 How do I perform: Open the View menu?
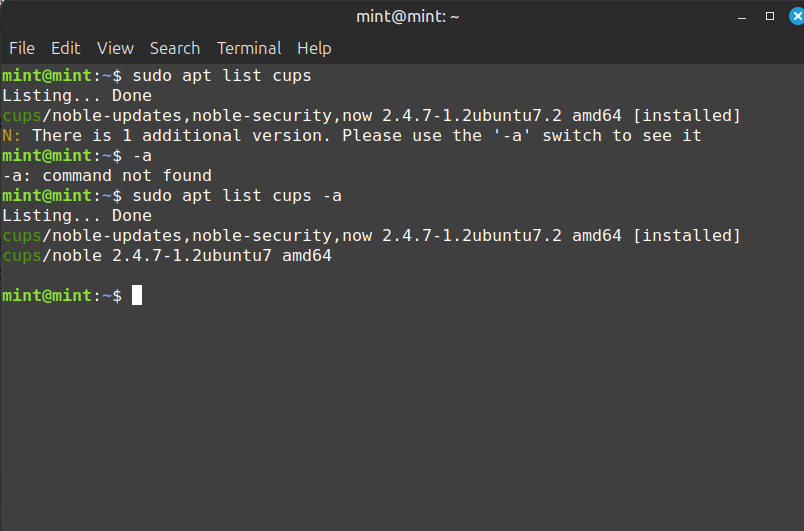click(115, 48)
